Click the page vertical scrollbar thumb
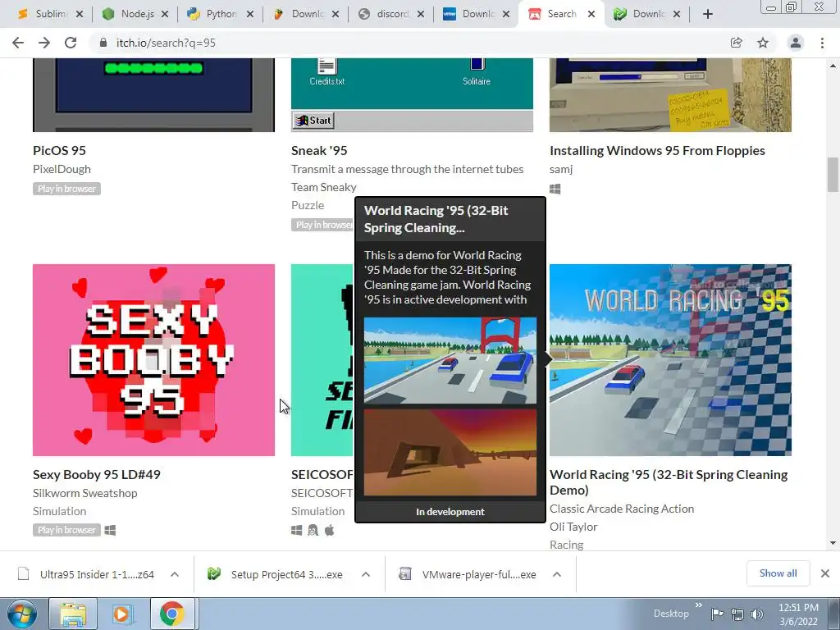The image size is (840, 630). [833, 174]
